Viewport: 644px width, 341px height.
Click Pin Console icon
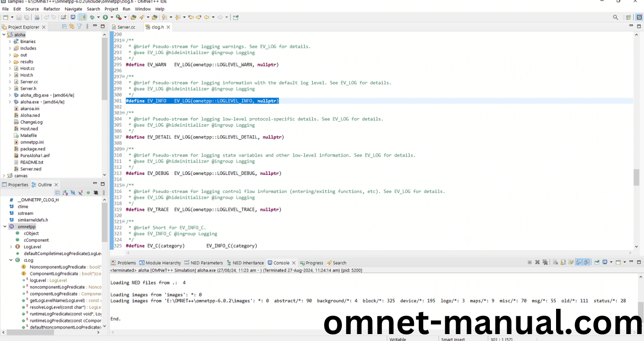click(x=597, y=262)
